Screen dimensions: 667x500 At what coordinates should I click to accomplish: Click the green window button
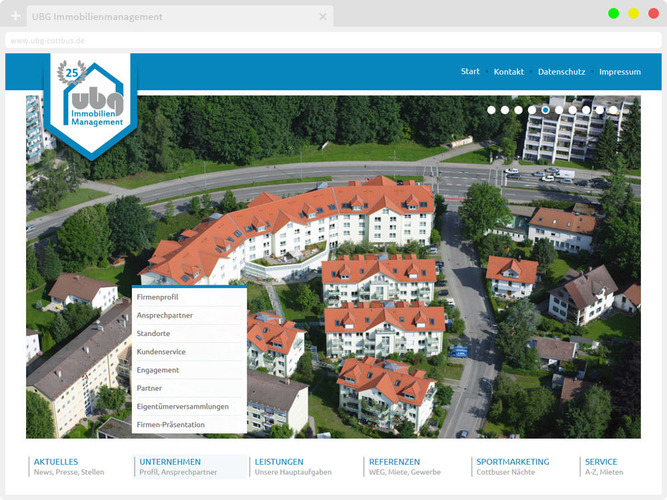pyautogui.click(x=613, y=13)
